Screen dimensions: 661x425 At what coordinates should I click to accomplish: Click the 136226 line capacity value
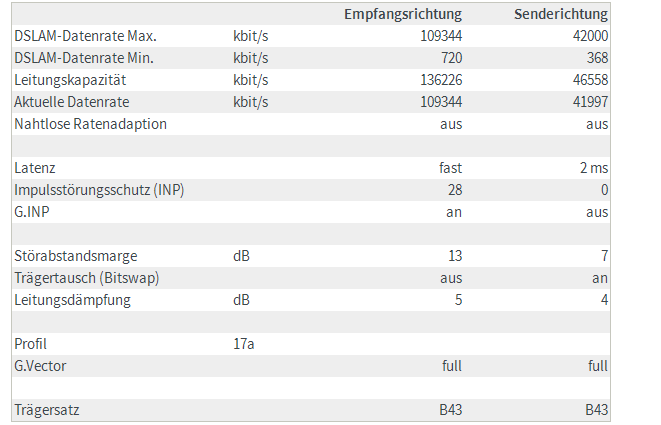coord(441,80)
